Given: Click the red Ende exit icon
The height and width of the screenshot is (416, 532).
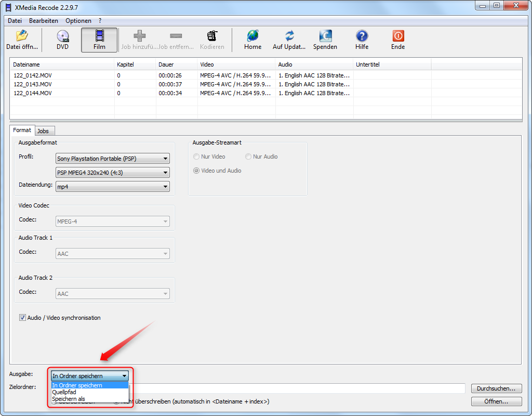Looking at the screenshot, I should [398, 36].
